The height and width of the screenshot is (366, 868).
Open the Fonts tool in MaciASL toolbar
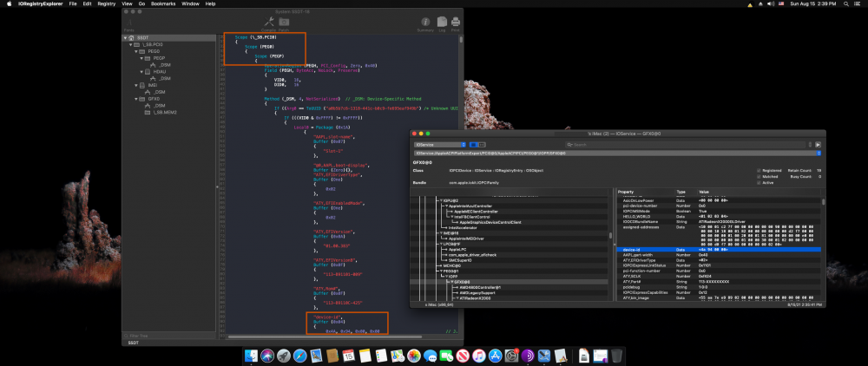129,24
